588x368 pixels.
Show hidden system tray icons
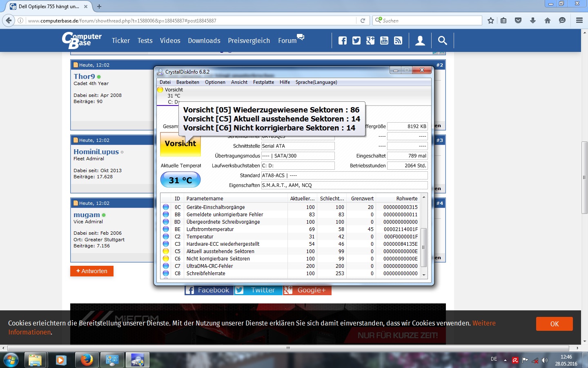[x=505, y=360]
